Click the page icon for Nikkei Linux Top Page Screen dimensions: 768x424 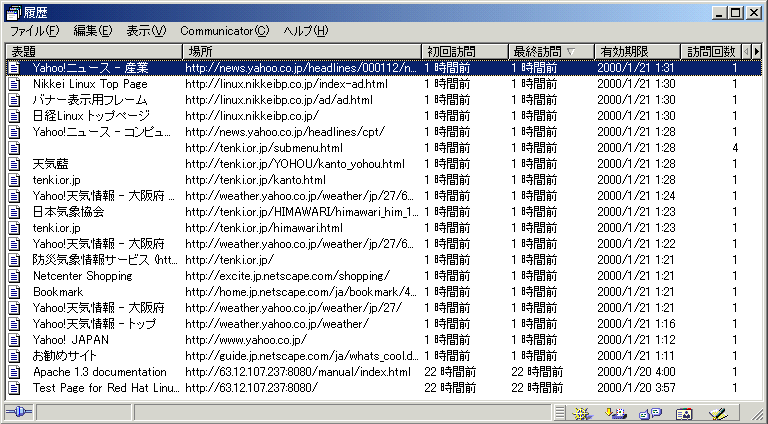click(x=15, y=84)
